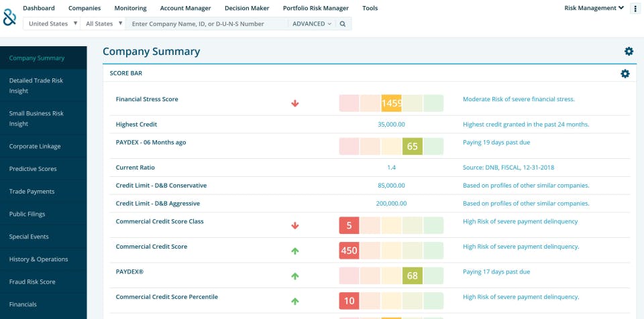Viewport: 644px width, 319px height.
Task: Select Fraud Risk Score in sidebar
Action: coord(32,281)
